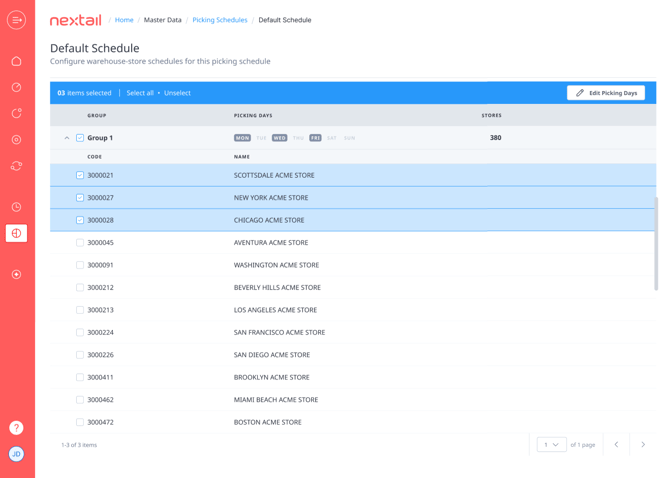Check the 3000212 store checkbox
The image size is (670, 478).
(80, 287)
